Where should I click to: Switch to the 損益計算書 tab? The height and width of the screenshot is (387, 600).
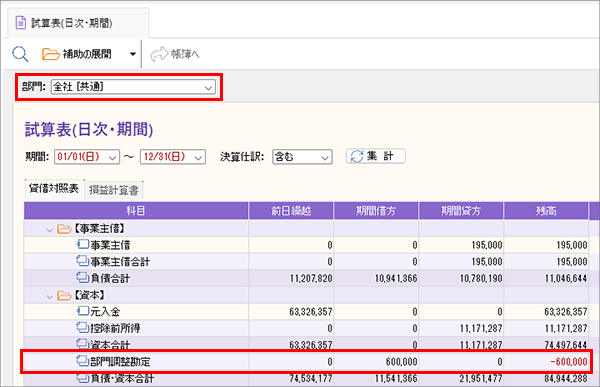114,190
